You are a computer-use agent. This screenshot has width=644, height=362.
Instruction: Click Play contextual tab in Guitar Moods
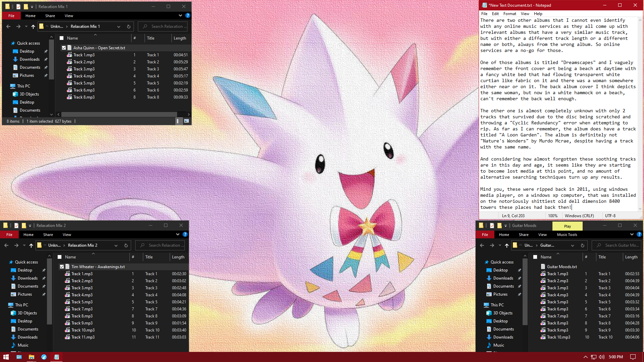(567, 226)
